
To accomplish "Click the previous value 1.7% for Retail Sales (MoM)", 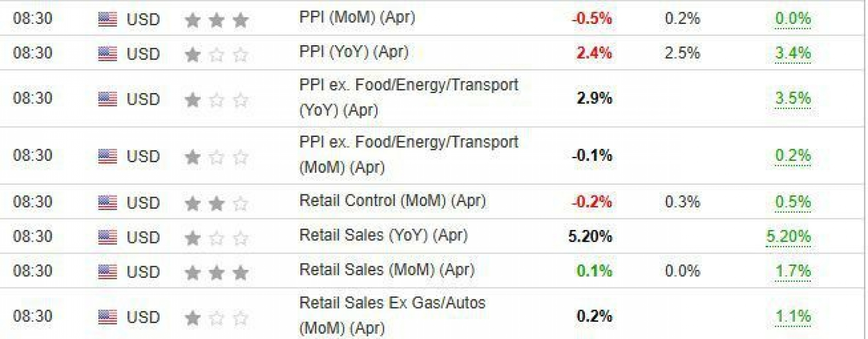I will [x=793, y=271].
